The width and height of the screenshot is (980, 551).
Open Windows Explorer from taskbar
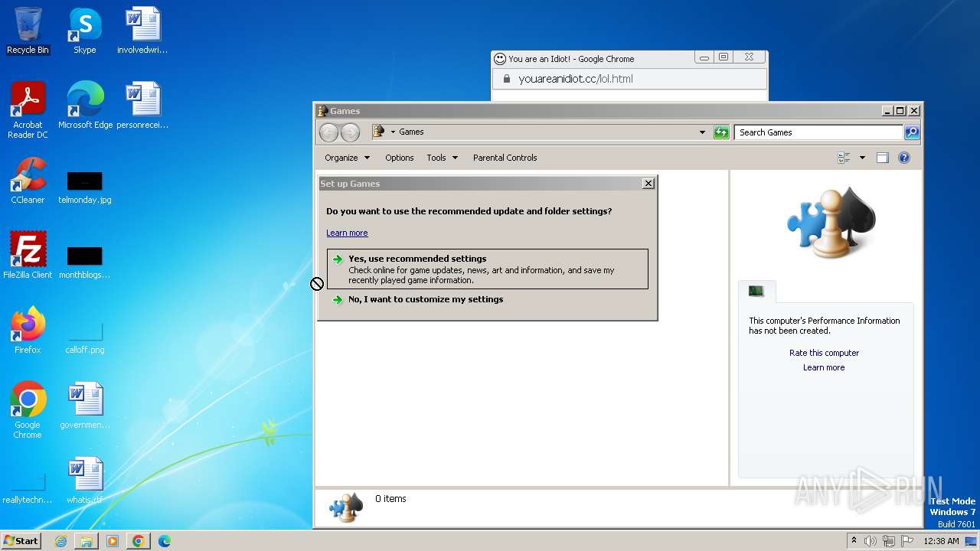pyautogui.click(x=87, y=541)
